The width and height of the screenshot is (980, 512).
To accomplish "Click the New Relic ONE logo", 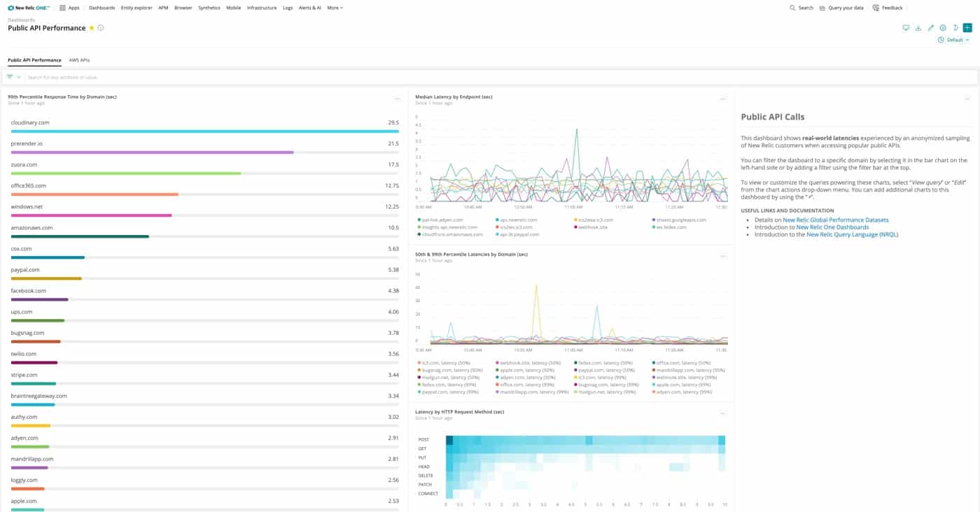I will click(x=29, y=8).
